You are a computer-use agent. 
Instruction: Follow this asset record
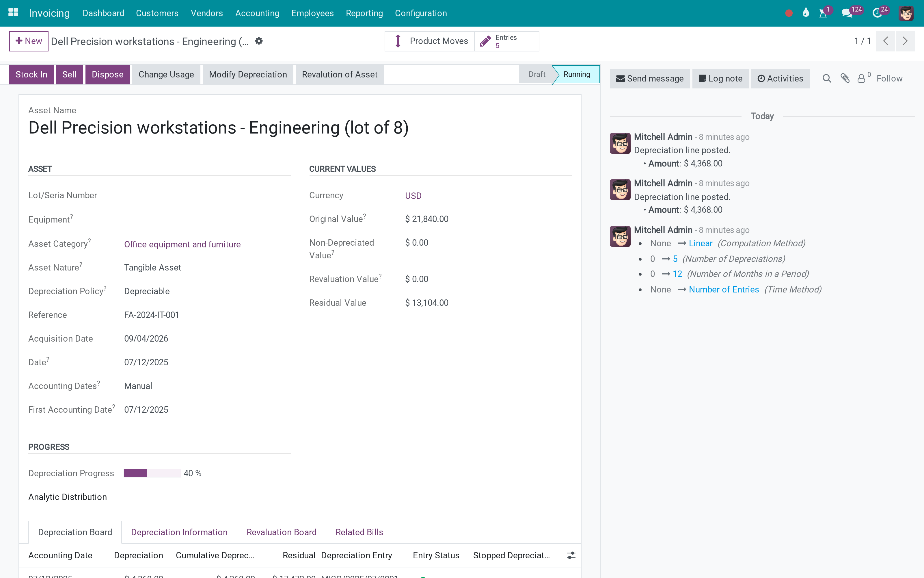click(x=889, y=79)
